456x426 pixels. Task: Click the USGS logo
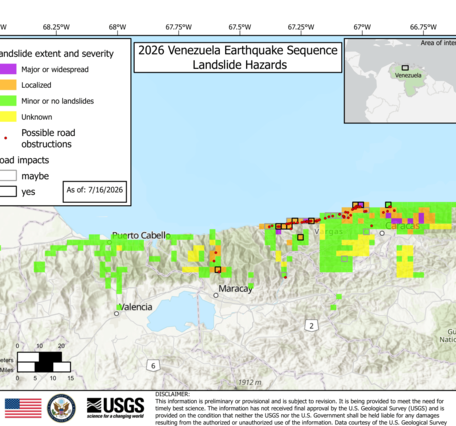115,408
